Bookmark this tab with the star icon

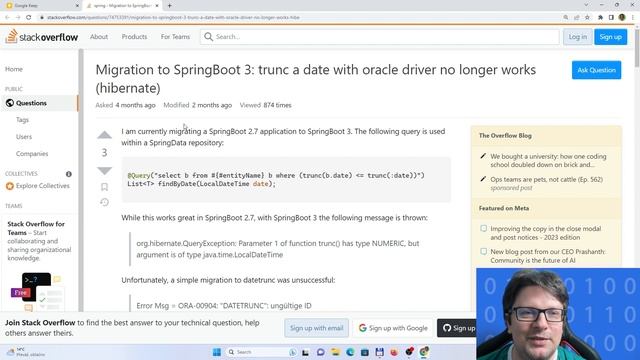click(x=587, y=18)
